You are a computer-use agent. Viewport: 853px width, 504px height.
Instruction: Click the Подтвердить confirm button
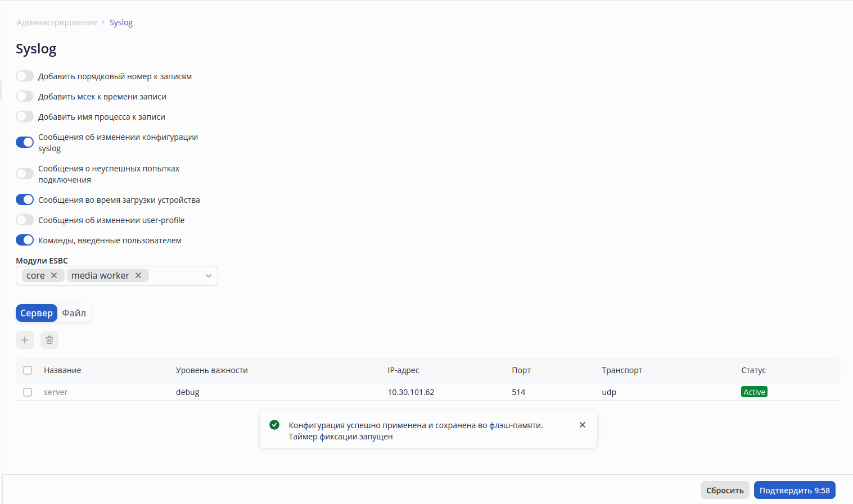795,491
